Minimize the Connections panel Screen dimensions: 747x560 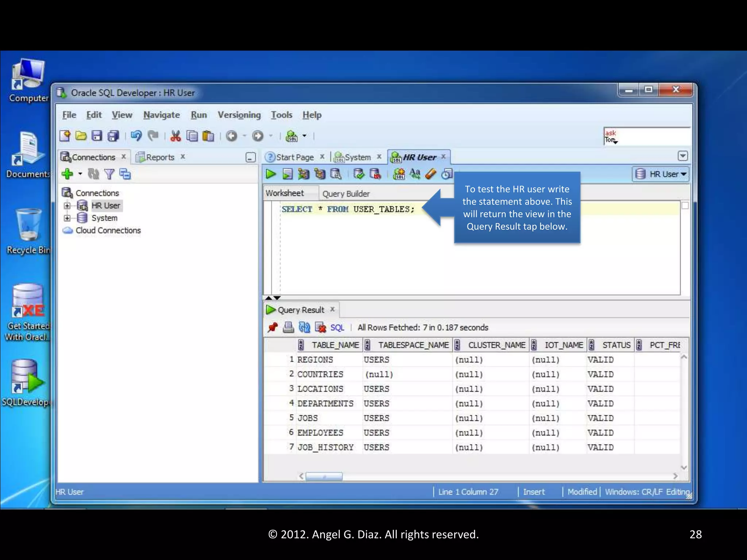pyautogui.click(x=251, y=157)
